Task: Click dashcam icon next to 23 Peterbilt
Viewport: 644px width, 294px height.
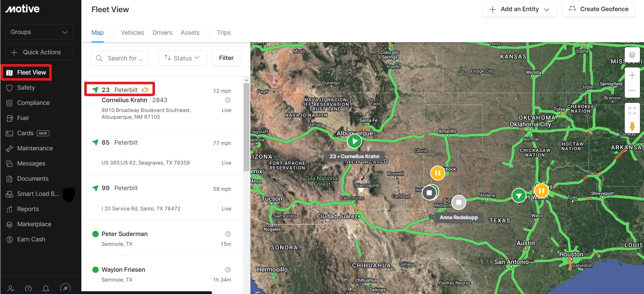Action: 145,90
